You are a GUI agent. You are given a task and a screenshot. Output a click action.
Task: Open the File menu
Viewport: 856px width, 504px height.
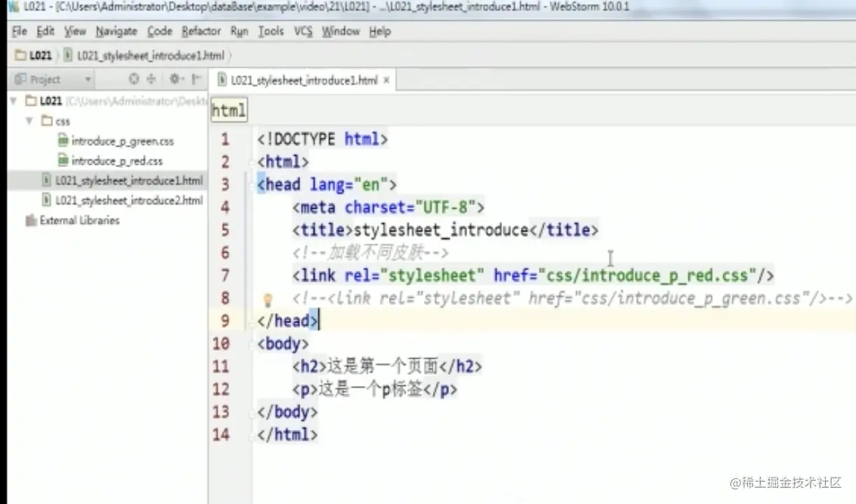coord(20,31)
